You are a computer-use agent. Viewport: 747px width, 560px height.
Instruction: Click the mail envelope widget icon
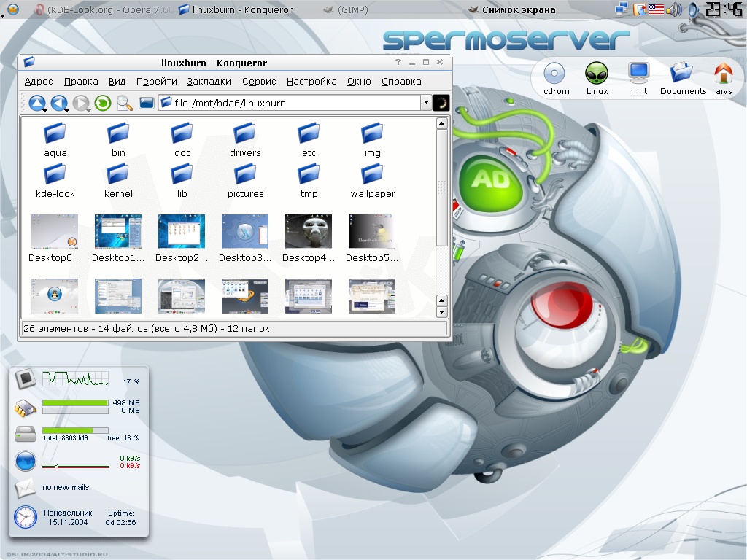tap(25, 488)
